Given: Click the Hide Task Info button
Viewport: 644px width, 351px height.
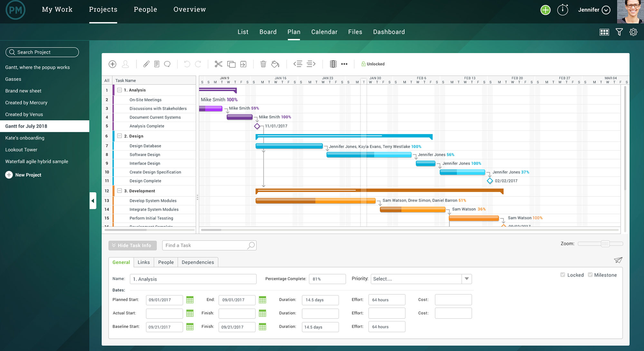Looking at the screenshot, I should pos(131,245).
